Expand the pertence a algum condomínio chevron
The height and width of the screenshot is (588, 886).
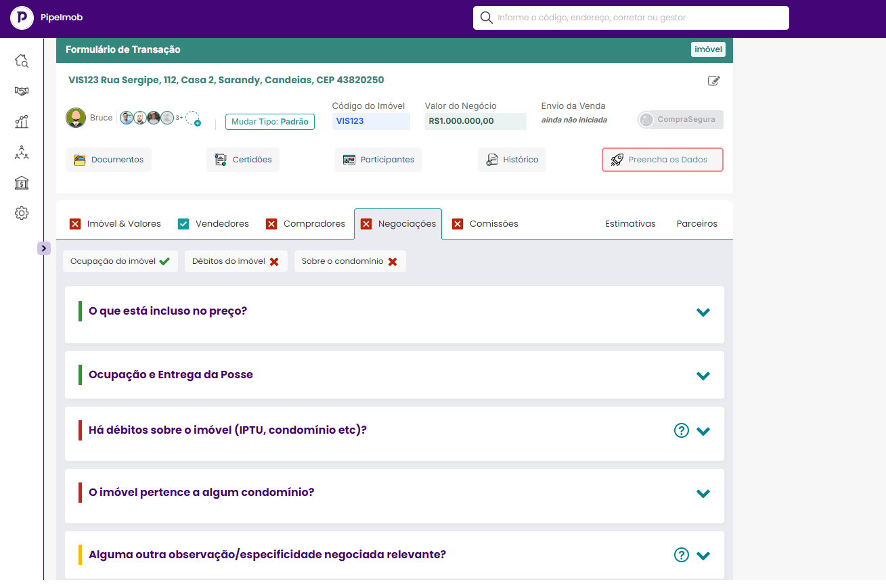(703, 494)
